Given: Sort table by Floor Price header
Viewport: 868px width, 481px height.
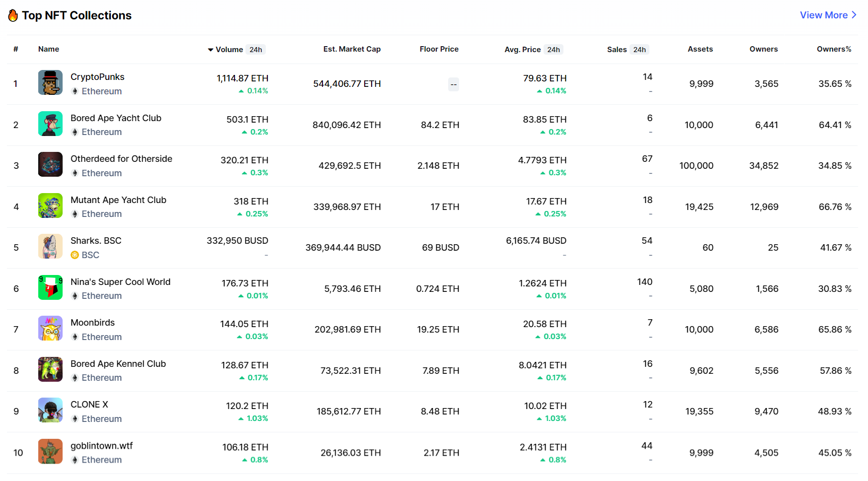Looking at the screenshot, I should pyautogui.click(x=439, y=49).
